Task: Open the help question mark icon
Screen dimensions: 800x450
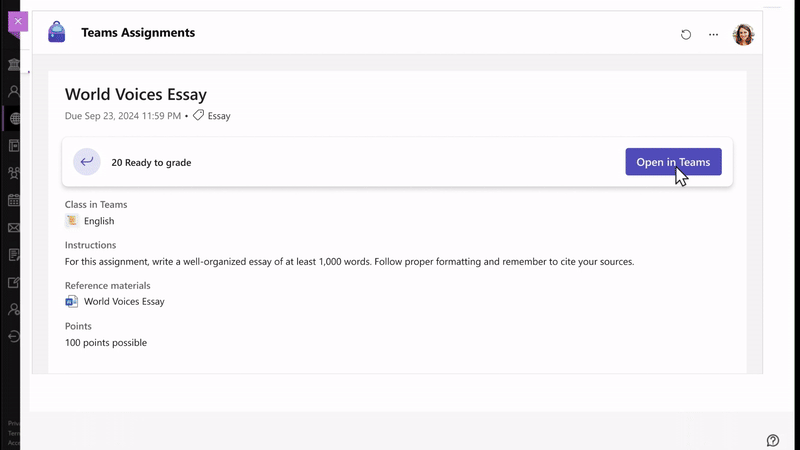Action: pos(772,440)
